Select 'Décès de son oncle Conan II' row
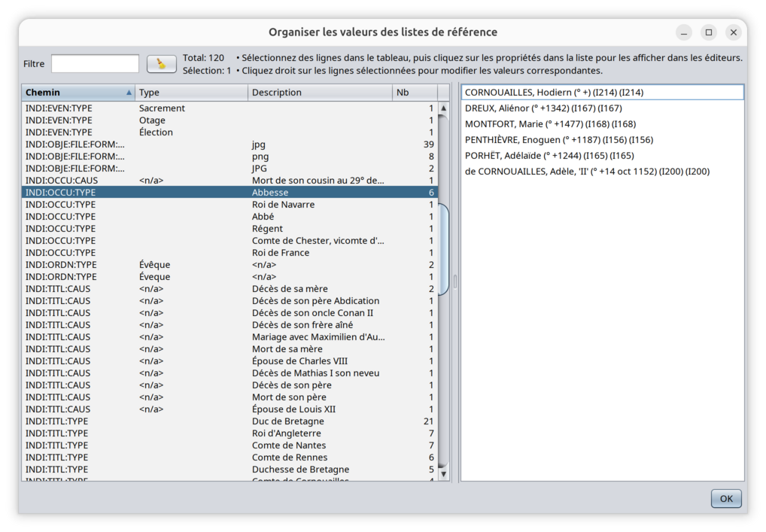Viewport: 766px width, 532px height. (x=229, y=313)
